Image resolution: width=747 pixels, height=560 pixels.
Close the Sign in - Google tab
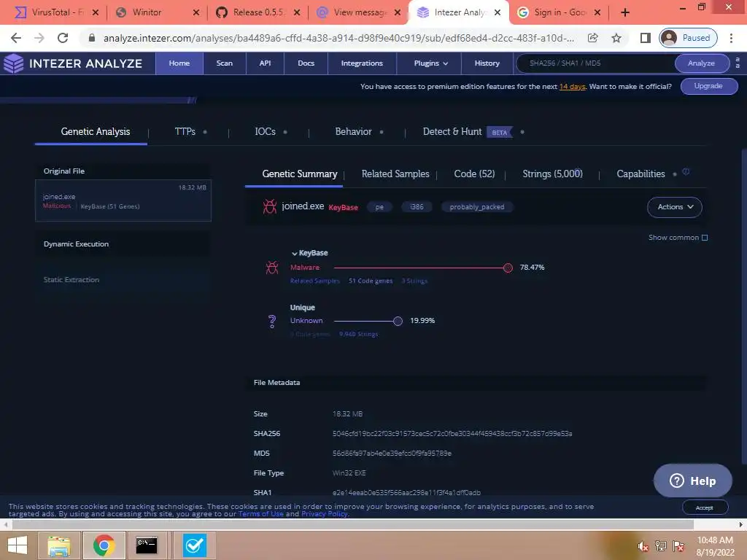[597, 12]
